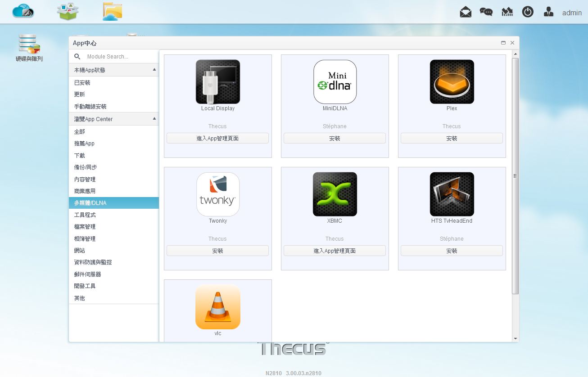Open the mail notification envelope icon
588x377 pixels.
tap(466, 12)
